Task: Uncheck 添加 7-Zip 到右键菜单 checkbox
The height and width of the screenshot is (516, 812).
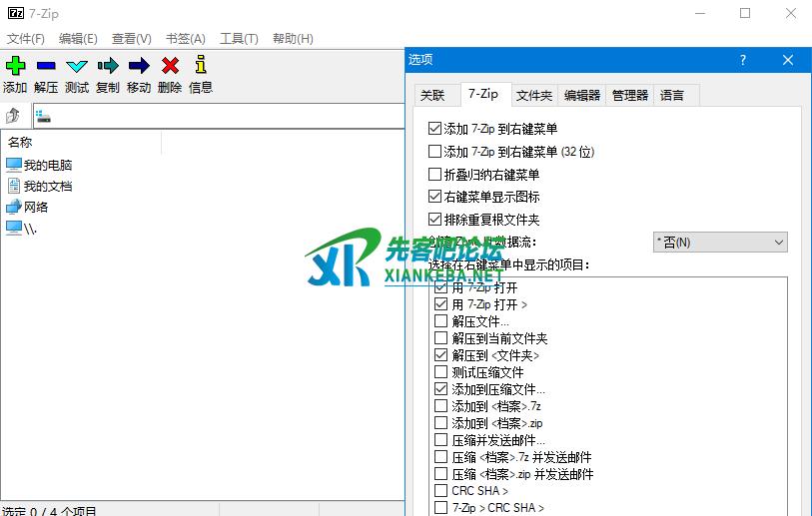Action: click(434, 129)
